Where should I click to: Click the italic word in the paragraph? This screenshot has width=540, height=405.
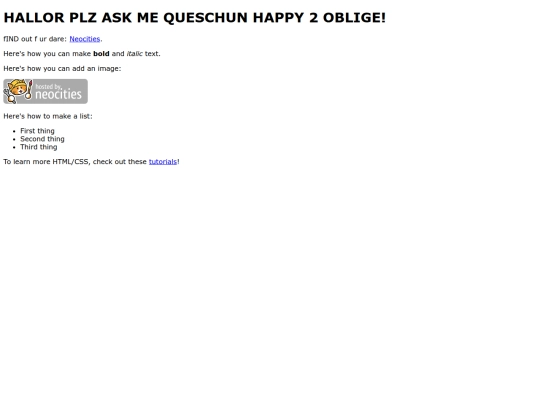(135, 54)
